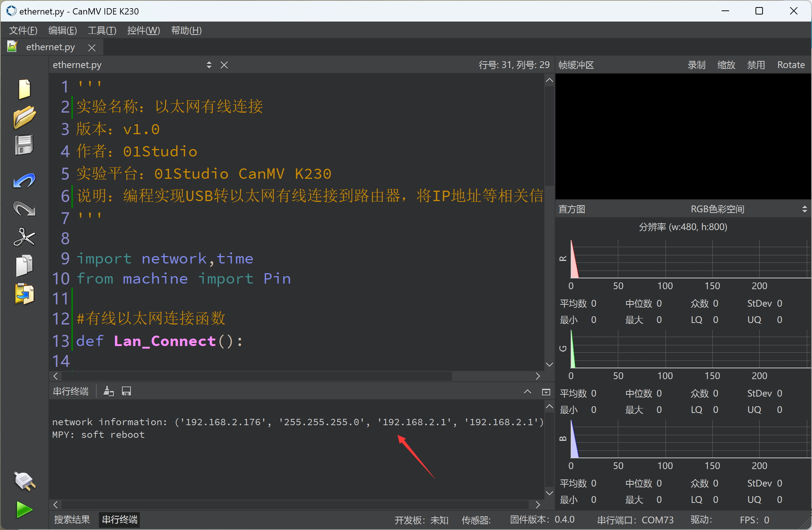Open the 编辑(E) menu

62,30
